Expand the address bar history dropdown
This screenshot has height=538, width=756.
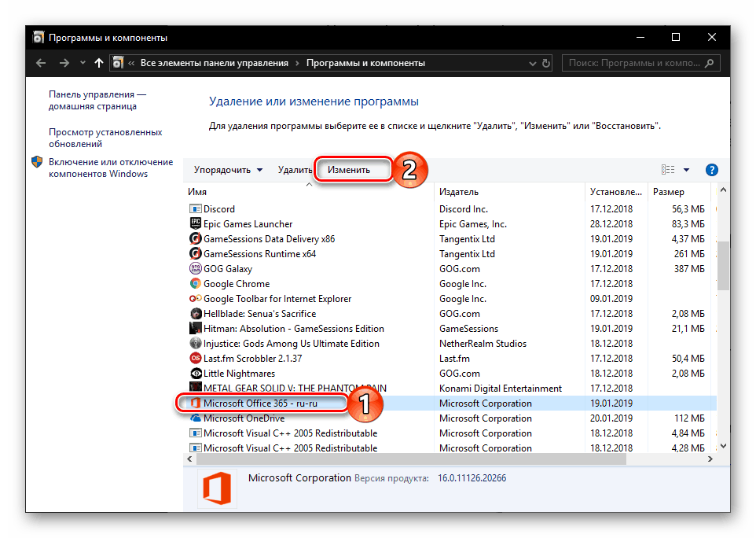tap(532, 63)
